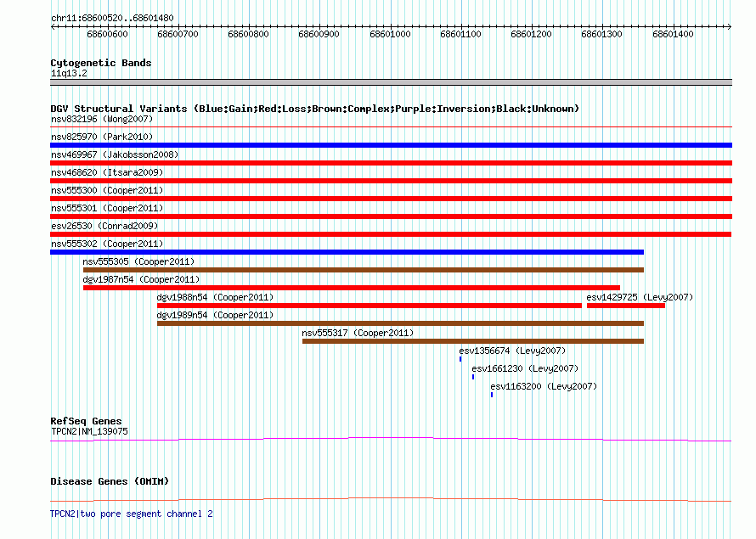Screen dimensions: 756x539
Task: Click the nsv555317 (Cooper2011) label
Action: pos(358,333)
